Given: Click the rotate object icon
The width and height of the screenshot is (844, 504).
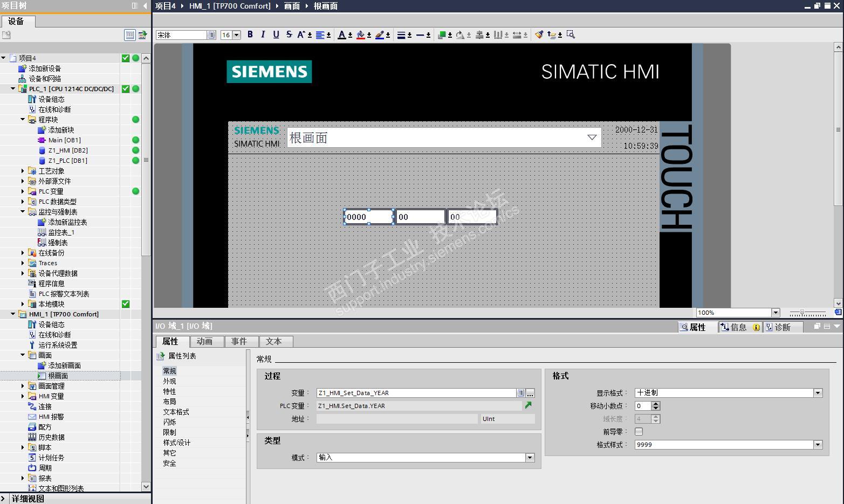Looking at the screenshot, I should (x=460, y=35).
